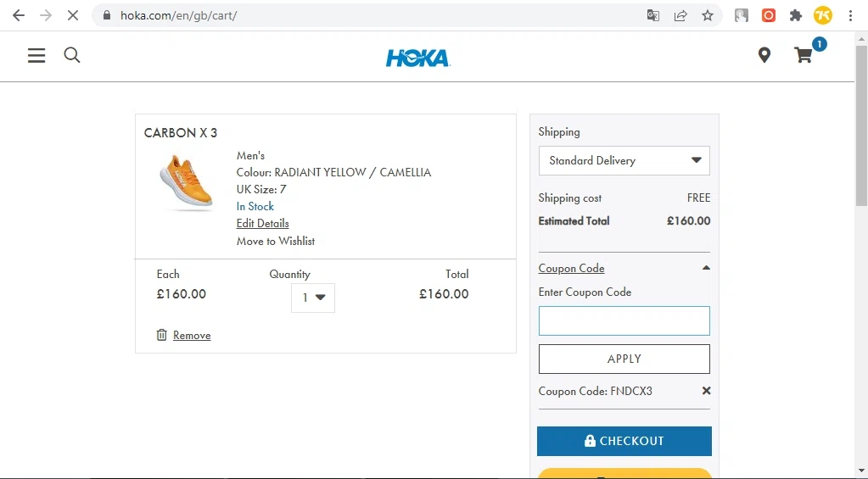This screenshot has height=479, width=868.
Task: Click the CARBON X 3 product title
Action: (x=181, y=133)
